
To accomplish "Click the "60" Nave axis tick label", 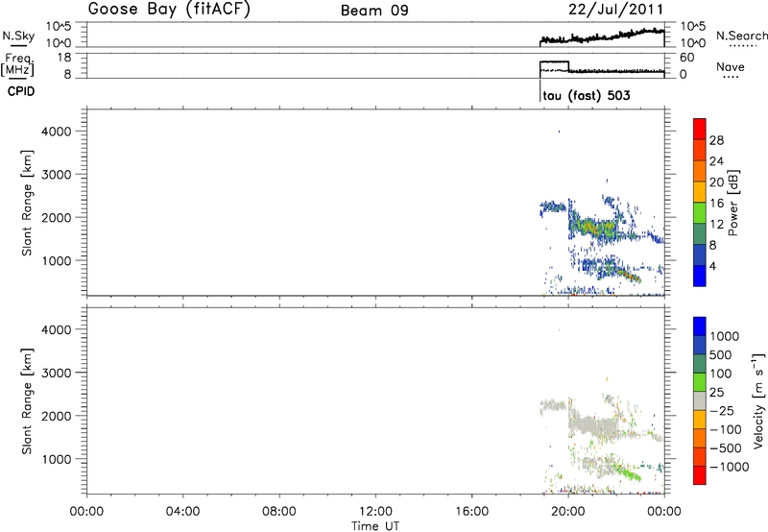I will click(687, 58).
